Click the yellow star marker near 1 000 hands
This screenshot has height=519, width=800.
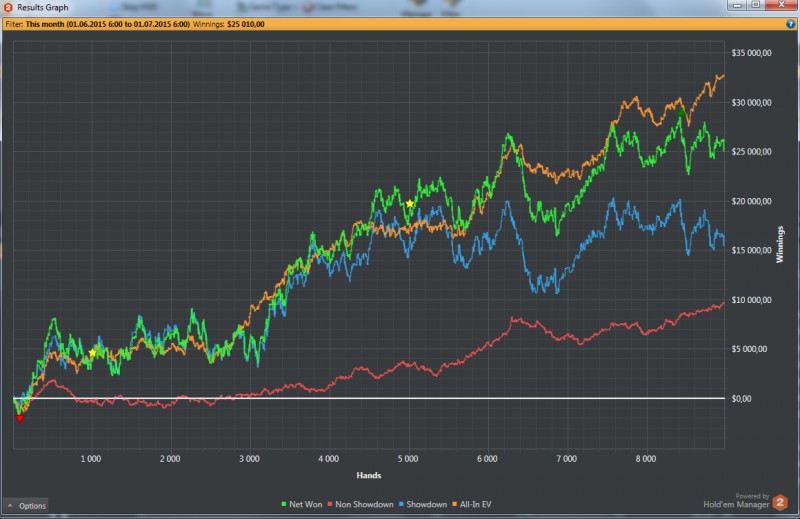93,353
